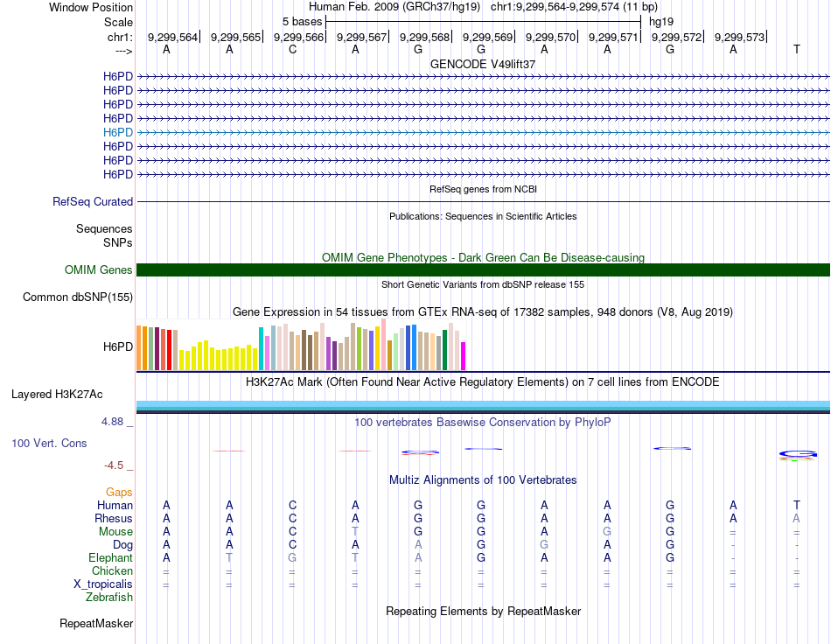The image size is (831, 644).
Task: Click the Common dbSNP(155) track label
Action: (78, 297)
